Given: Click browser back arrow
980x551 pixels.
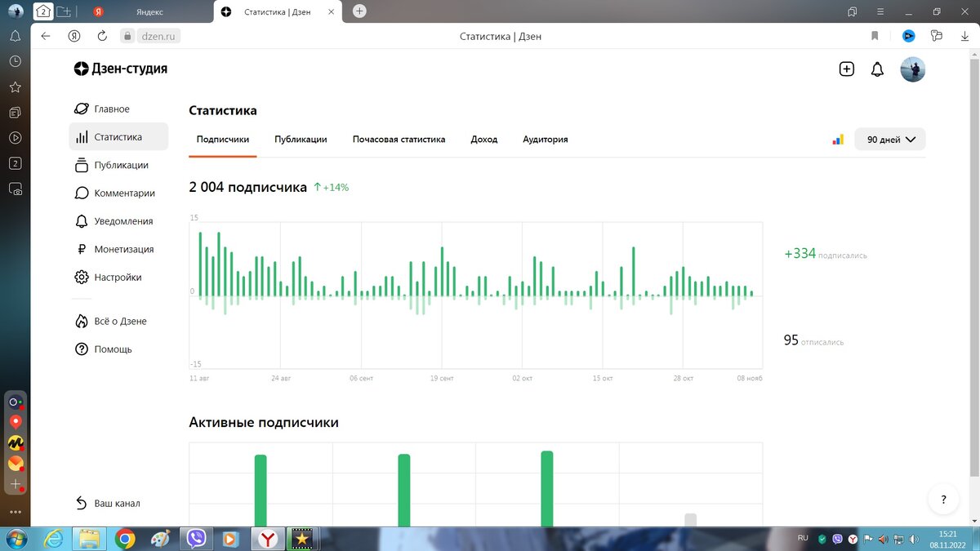Looking at the screenshot, I should 46,36.
